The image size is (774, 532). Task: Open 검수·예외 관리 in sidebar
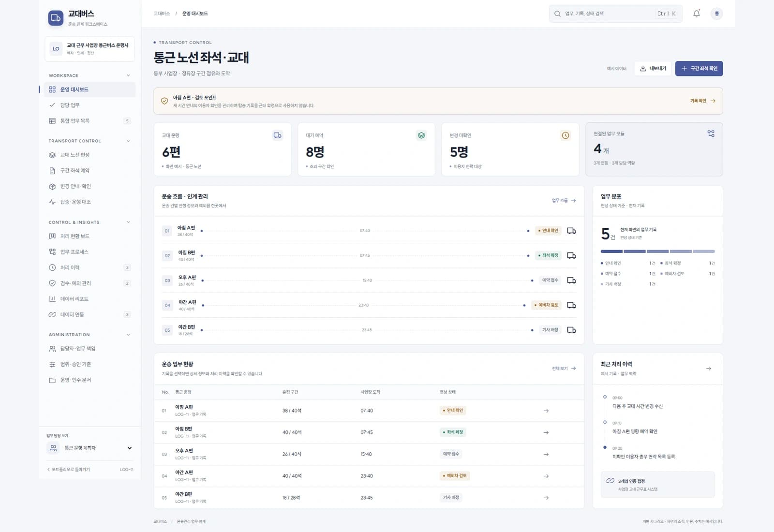pyautogui.click(x=89, y=283)
